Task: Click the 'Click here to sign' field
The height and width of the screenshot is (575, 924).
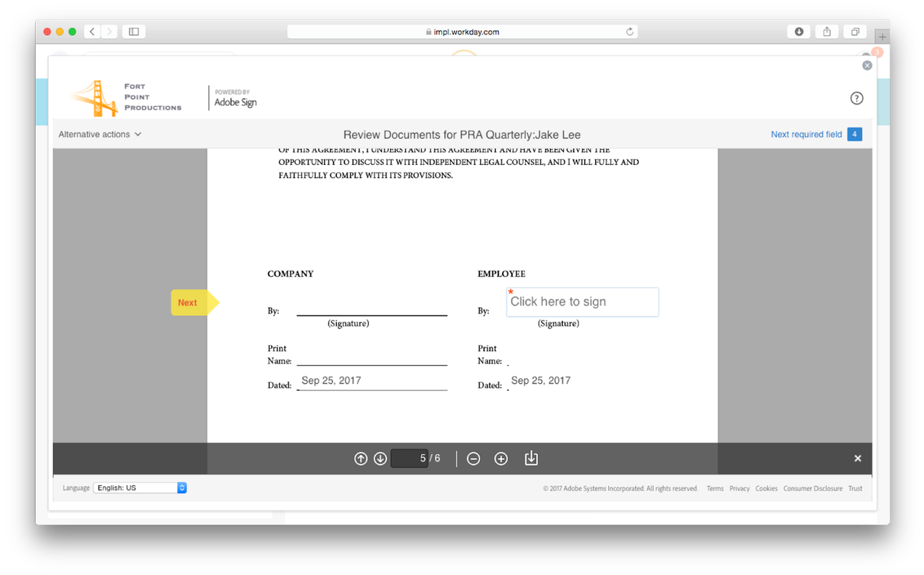Action: coord(582,302)
